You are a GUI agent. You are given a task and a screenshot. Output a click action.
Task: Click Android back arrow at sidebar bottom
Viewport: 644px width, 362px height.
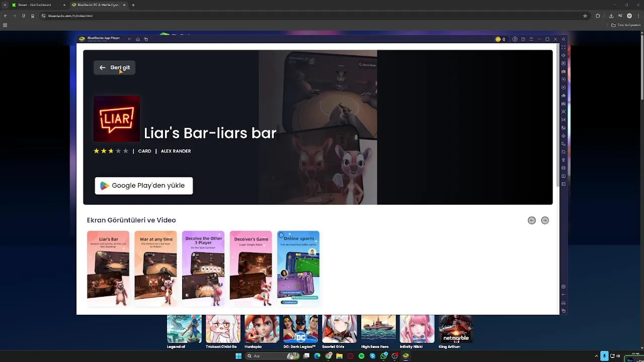563,295
